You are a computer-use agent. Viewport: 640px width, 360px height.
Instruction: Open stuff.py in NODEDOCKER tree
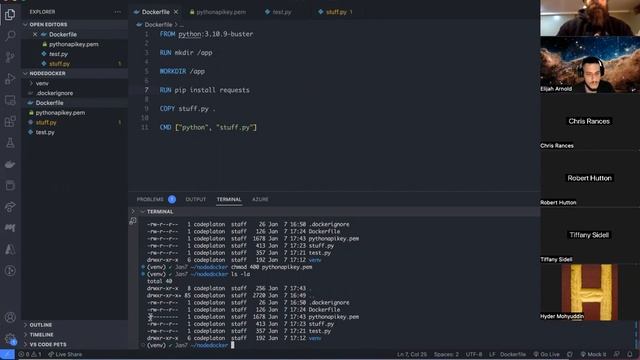(46, 122)
